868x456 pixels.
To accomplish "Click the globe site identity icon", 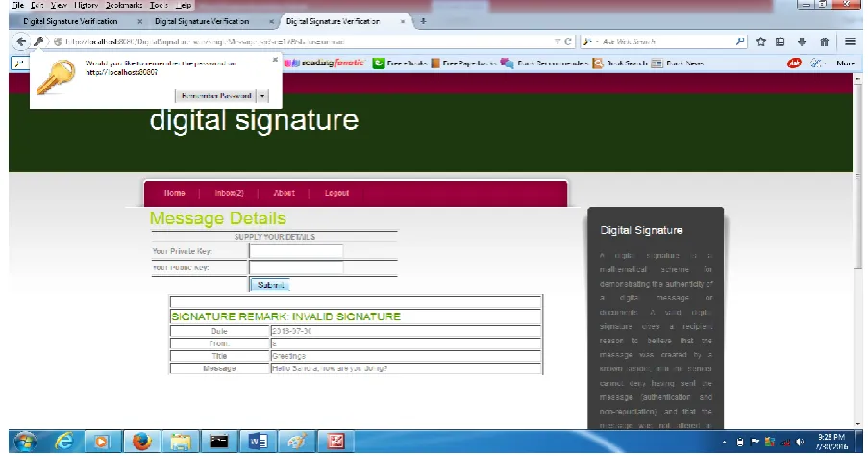I will [58, 42].
